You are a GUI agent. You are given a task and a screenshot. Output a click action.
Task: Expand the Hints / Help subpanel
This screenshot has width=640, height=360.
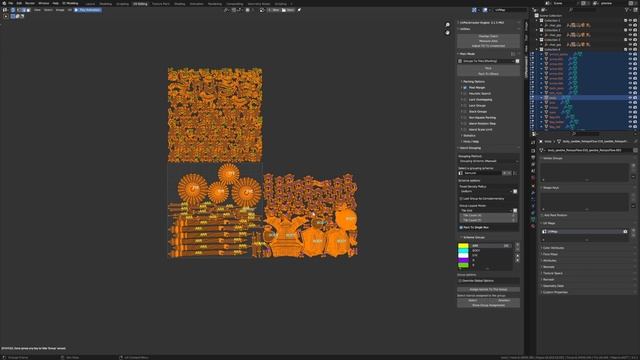coord(470,141)
